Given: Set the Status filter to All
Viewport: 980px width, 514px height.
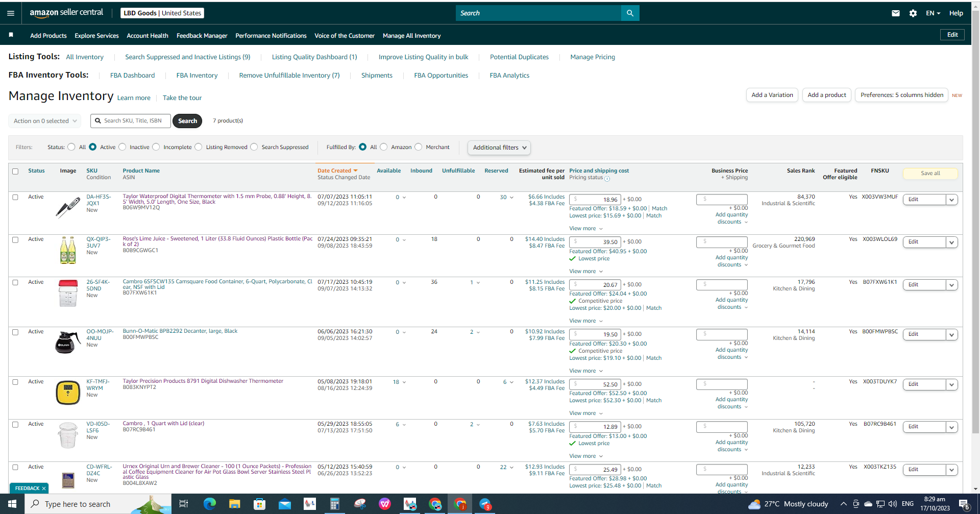Looking at the screenshot, I should tap(71, 147).
